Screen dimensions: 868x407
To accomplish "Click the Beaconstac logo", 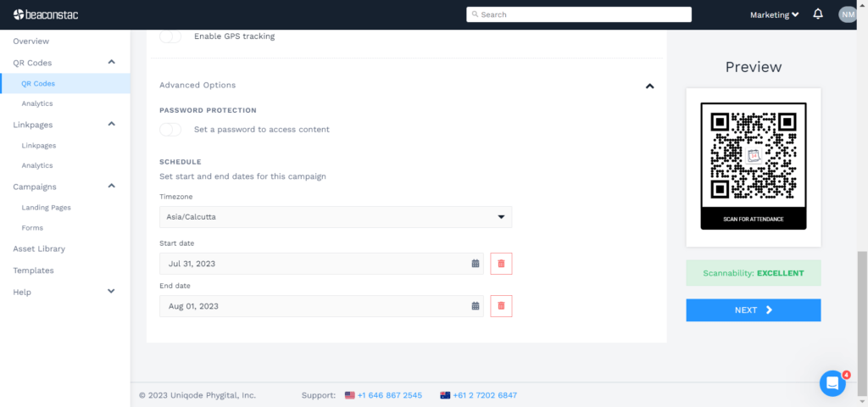I will pyautogui.click(x=46, y=14).
